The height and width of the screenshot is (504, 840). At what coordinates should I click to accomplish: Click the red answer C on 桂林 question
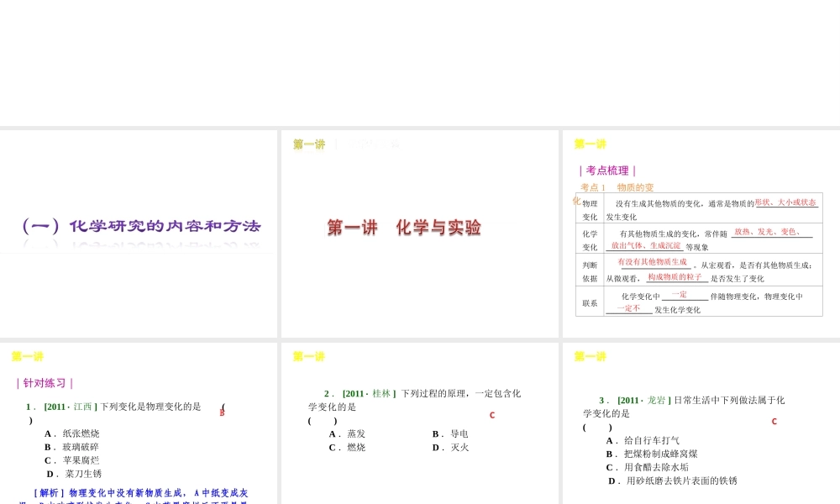(x=492, y=415)
